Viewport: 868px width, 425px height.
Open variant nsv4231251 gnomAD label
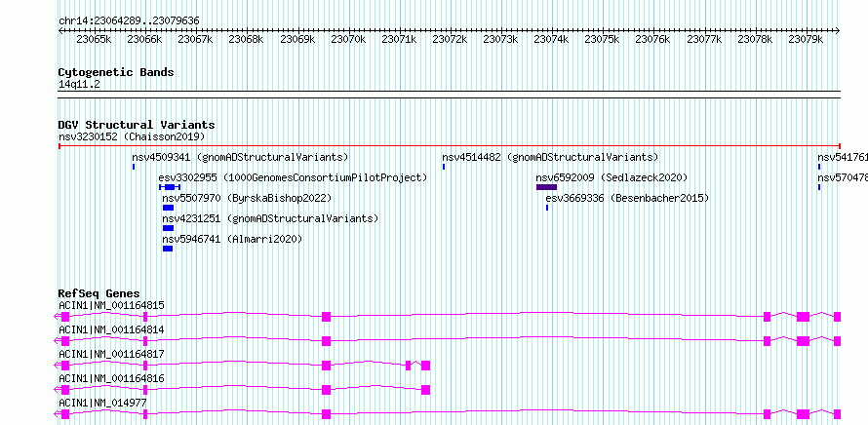[x=271, y=218]
